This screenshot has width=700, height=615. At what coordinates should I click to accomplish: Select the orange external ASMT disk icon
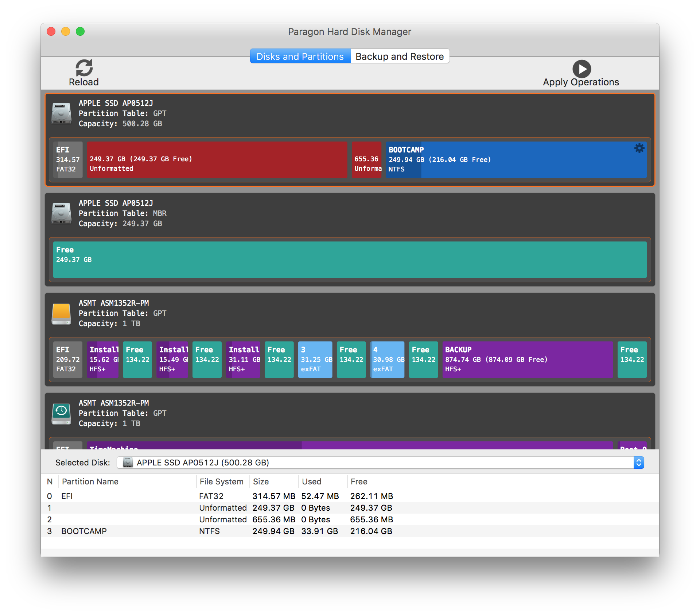coord(61,313)
